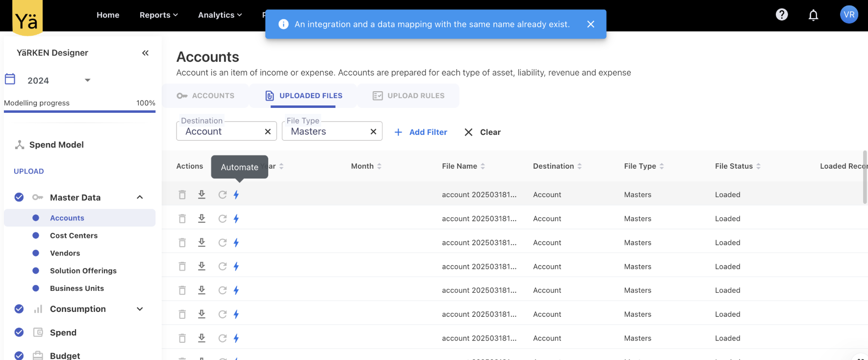Screen dimensions: 868x360
Task: Collapse the Master Data section
Action: point(140,197)
